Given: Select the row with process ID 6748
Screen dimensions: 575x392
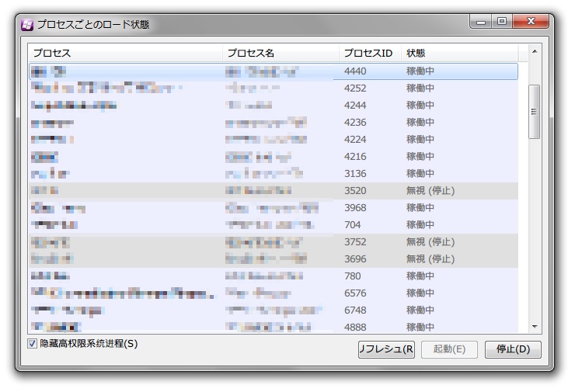Looking at the screenshot, I should click(x=274, y=310).
